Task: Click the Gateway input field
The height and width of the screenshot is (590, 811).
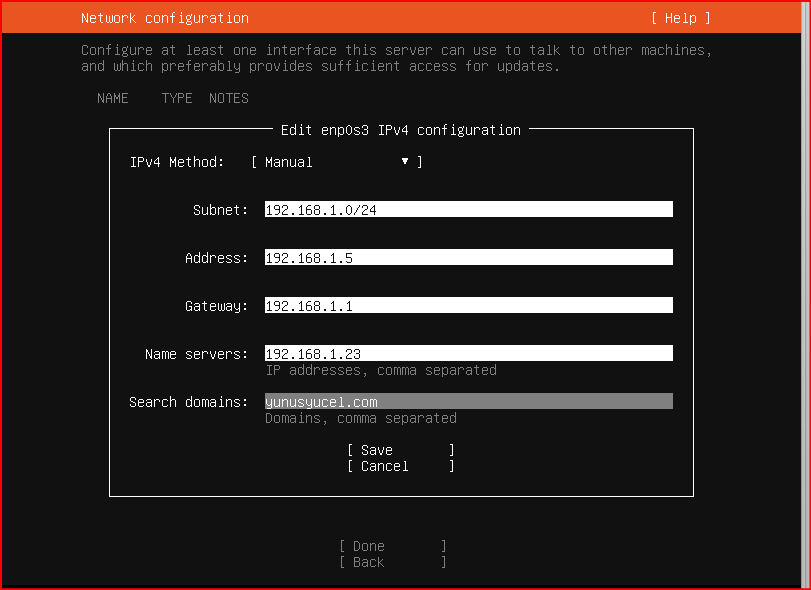Action: click(x=469, y=306)
